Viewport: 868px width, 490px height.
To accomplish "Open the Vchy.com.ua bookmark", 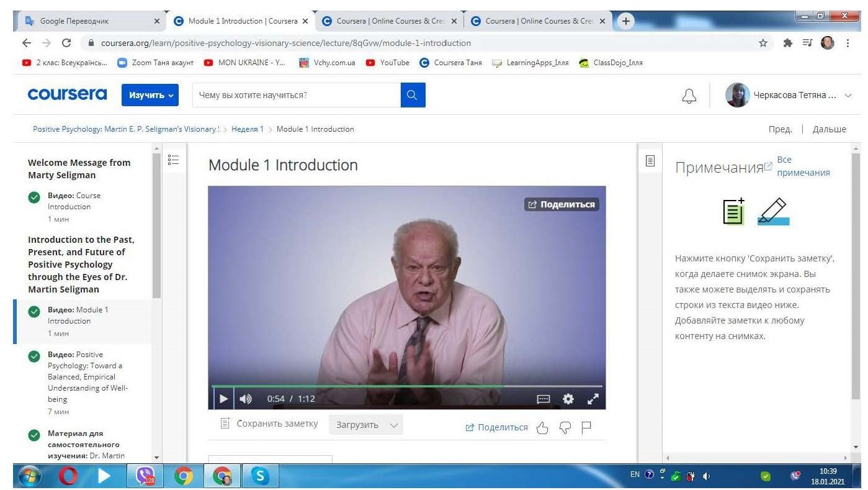I will pos(327,63).
